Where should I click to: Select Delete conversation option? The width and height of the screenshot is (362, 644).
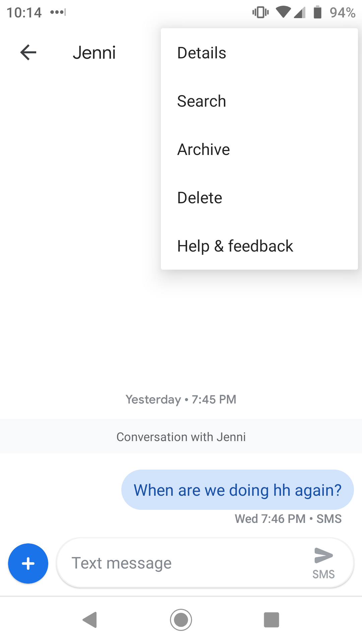pyautogui.click(x=259, y=198)
